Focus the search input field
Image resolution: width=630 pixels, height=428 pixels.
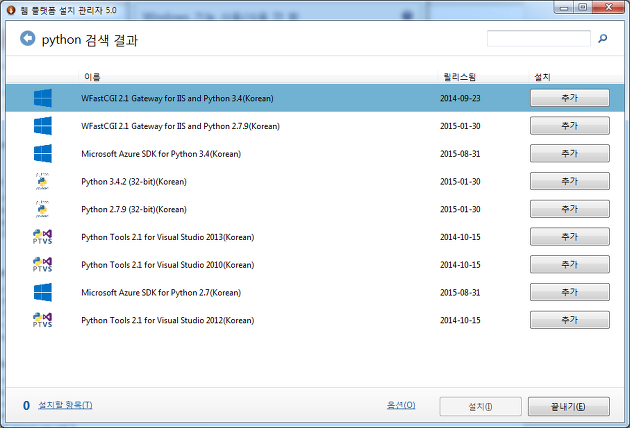538,39
